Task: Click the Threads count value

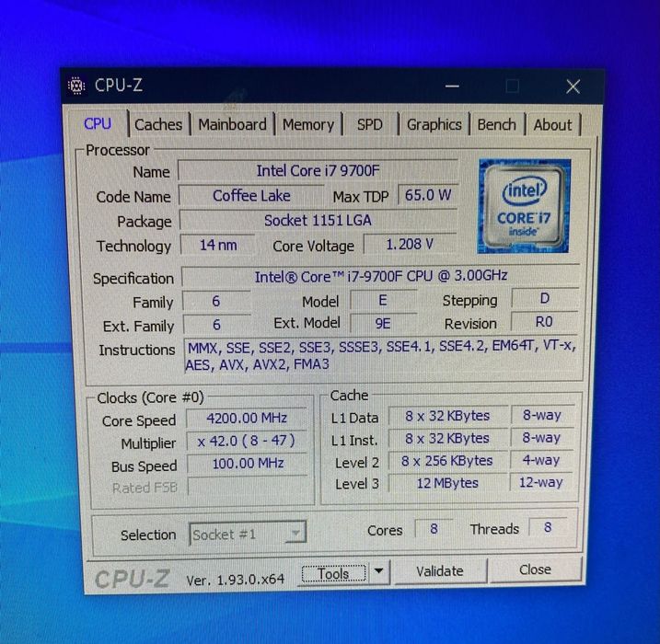Action: (548, 527)
